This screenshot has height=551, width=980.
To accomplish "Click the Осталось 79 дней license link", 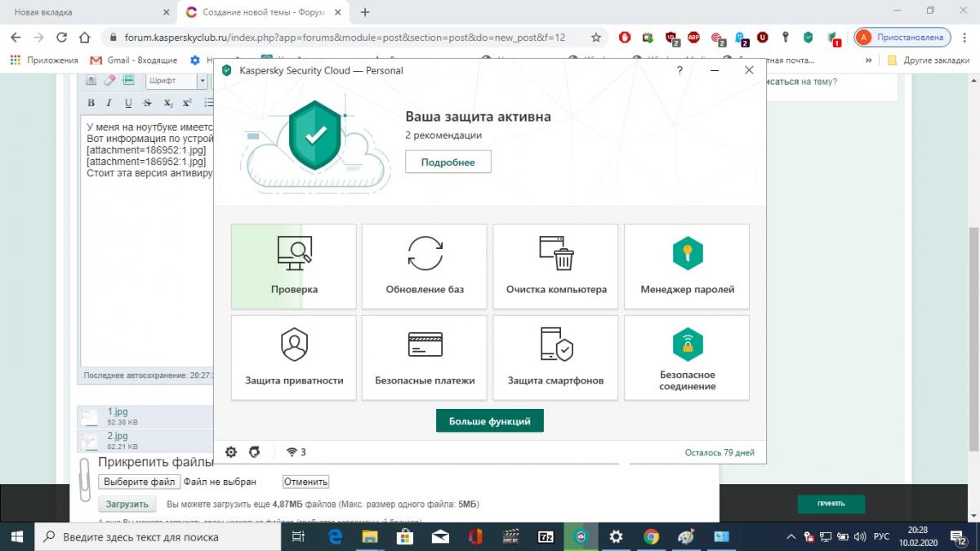I will click(x=719, y=452).
